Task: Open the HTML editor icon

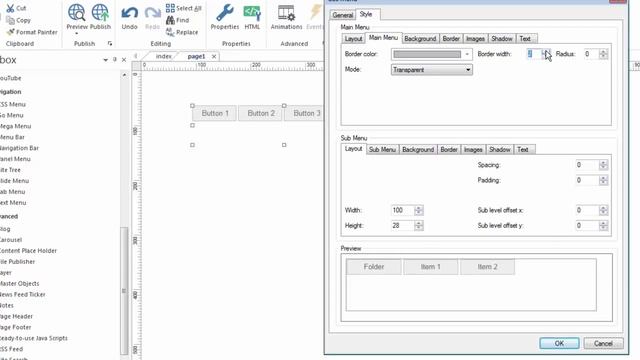Action: 252,12
